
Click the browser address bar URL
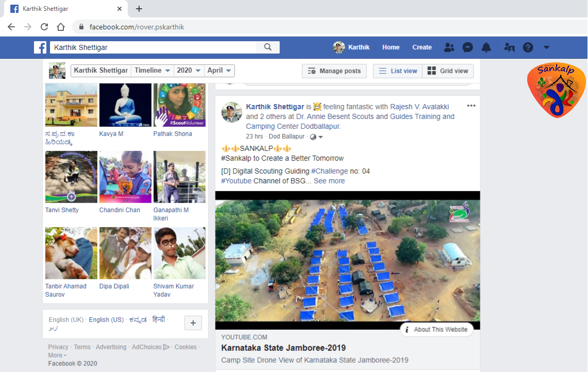click(x=137, y=27)
